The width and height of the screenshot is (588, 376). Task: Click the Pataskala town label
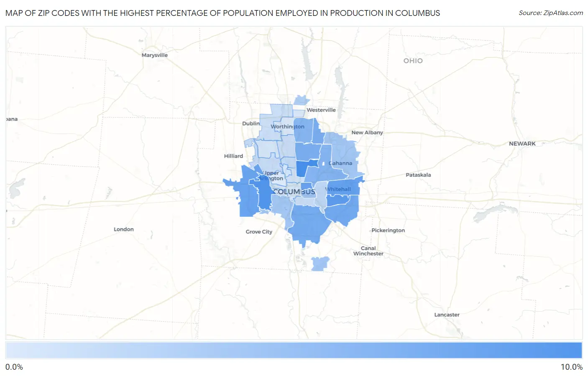[418, 175]
